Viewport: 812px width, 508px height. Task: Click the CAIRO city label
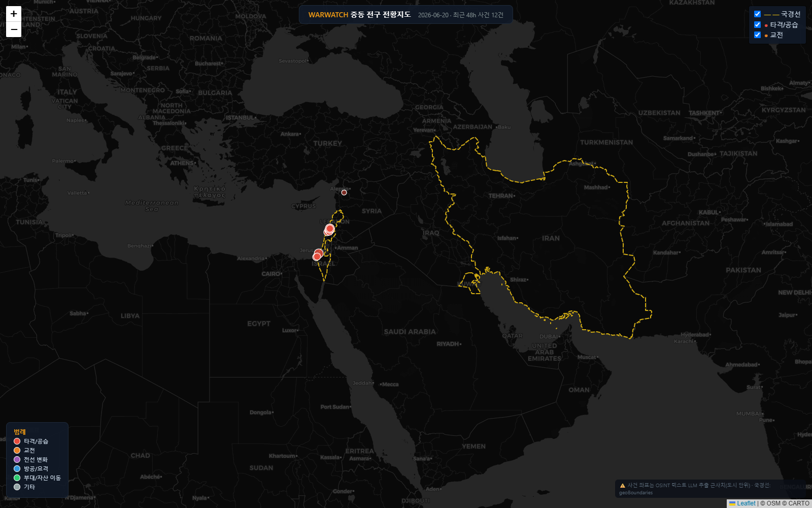272,274
